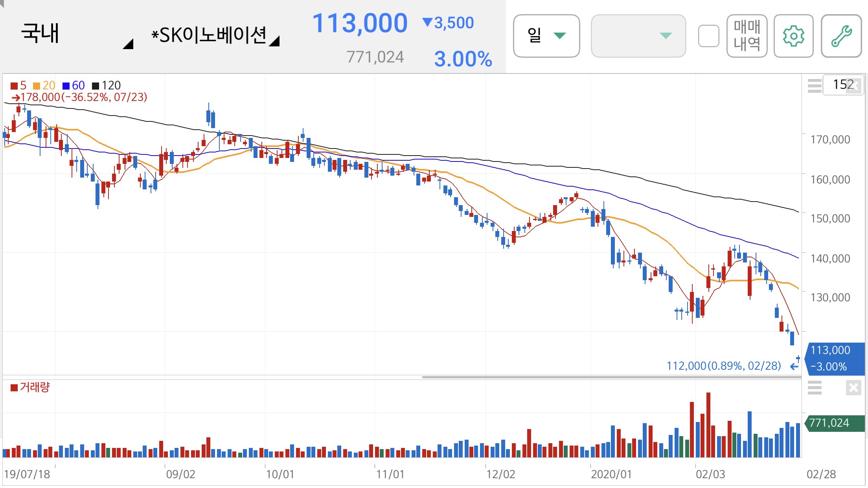Open the chart settings gear
Viewport: 868px width, 488px height.
coord(793,36)
